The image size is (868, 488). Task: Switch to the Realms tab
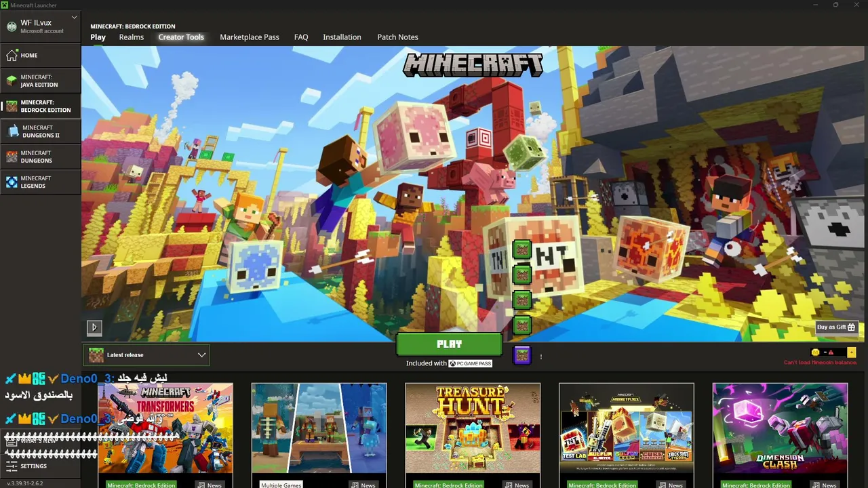132,37
